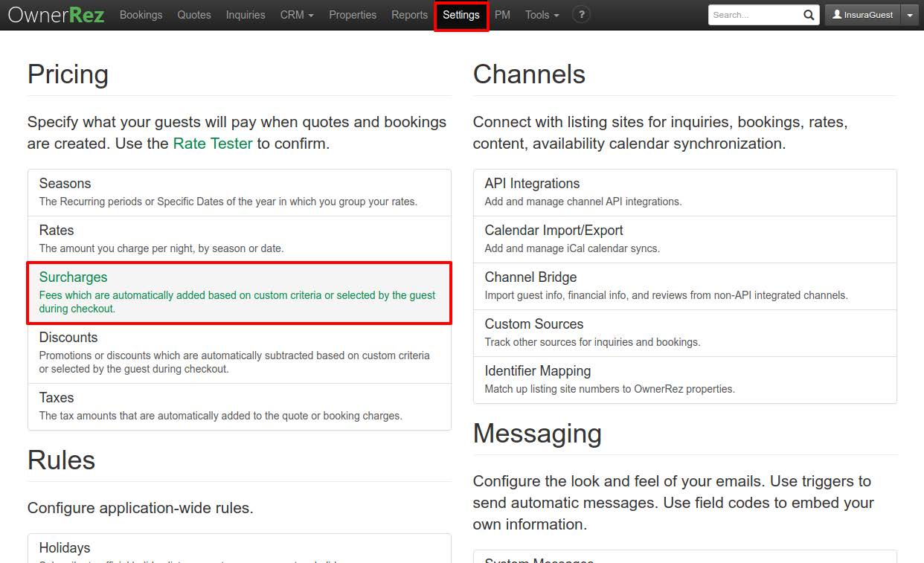This screenshot has height=563, width=924.
Task: Open the PM navigation item
Action: pos(503,15)
